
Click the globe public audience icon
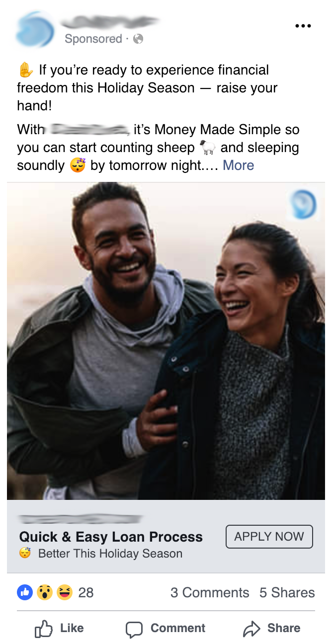pos(138,39)
